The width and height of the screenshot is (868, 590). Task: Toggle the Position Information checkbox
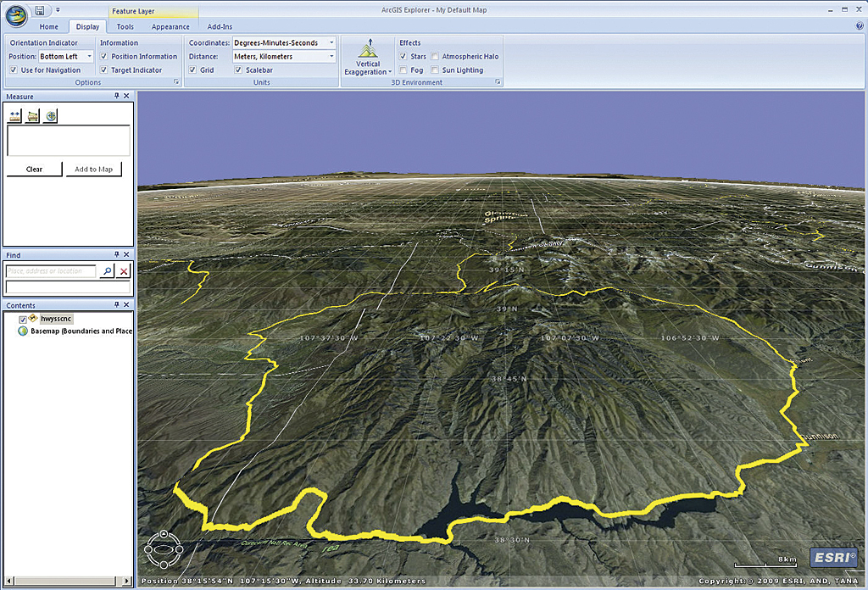[x=103, y=57]
